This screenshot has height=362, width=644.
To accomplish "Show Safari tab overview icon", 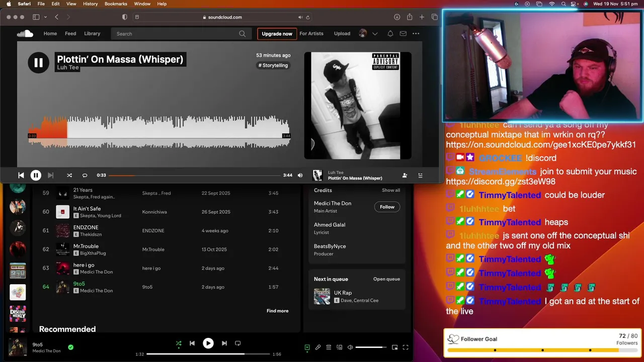I will [x=435, y=17].
